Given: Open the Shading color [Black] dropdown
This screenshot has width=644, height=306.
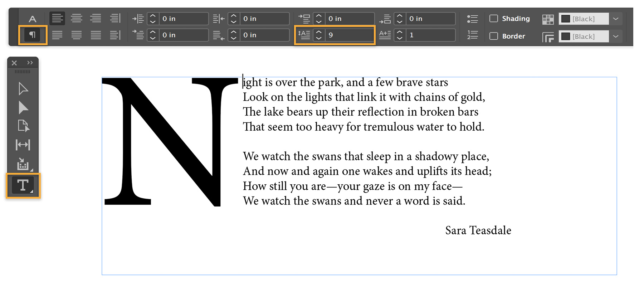Looking at the screenshot, I should [x=616, y=19].
